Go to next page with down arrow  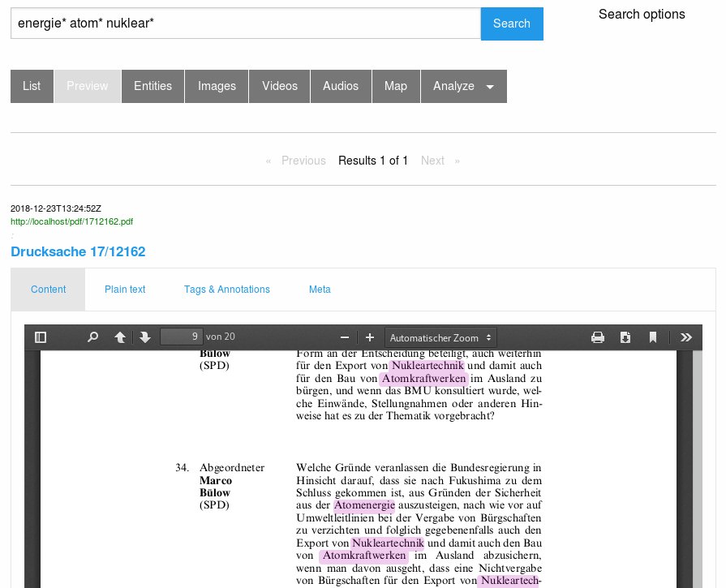[x=145, y=337]
